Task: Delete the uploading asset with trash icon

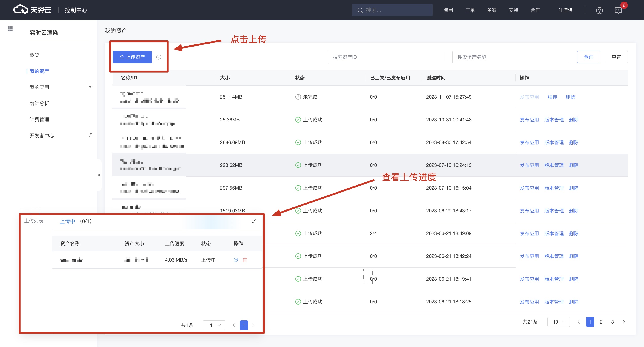Action: tap(244, 260)
